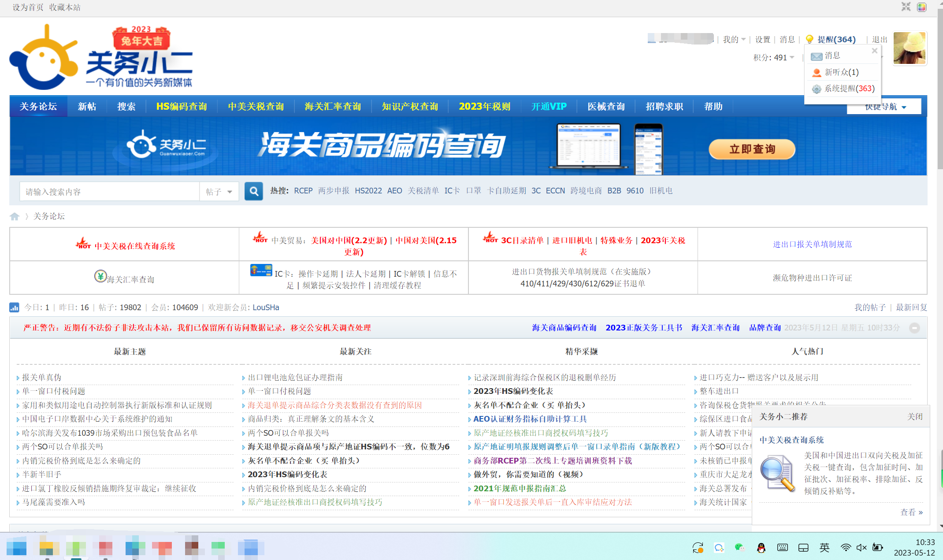Expand the 积分: 491 dropdown
The image size is (943, 560).
click(774, 58)
